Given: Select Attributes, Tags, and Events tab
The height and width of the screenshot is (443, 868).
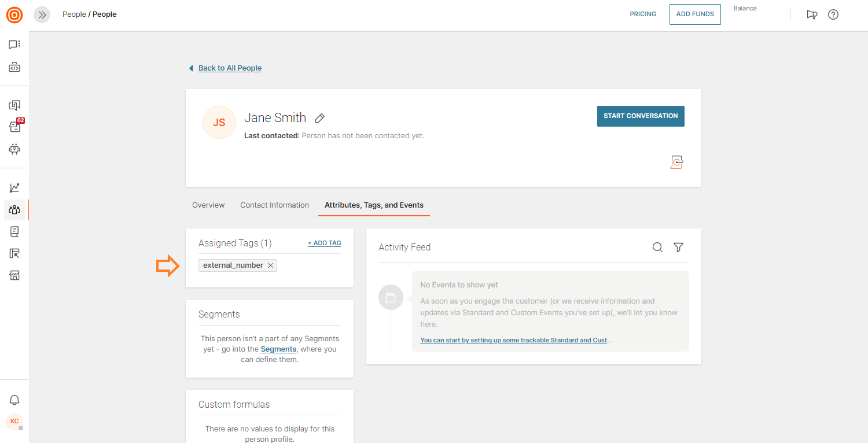Looking at the screenshot, I should 374,205.
